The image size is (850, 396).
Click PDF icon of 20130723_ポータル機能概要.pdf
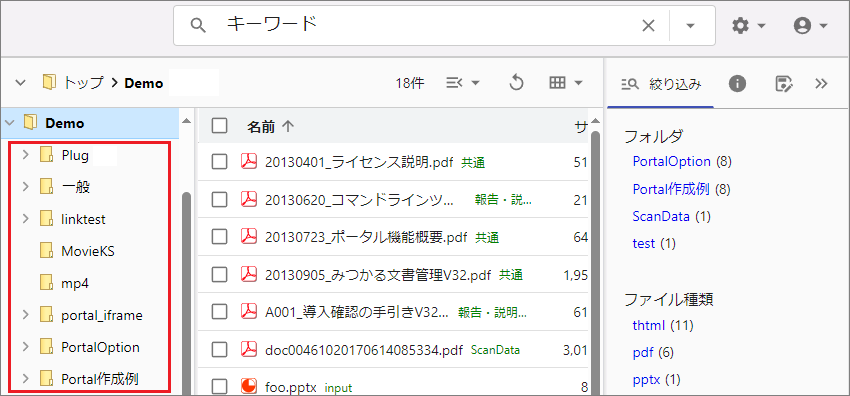point(248,237)
